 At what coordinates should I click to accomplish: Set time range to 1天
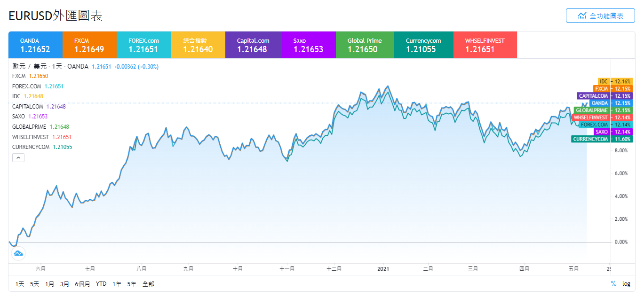point(20,284)
